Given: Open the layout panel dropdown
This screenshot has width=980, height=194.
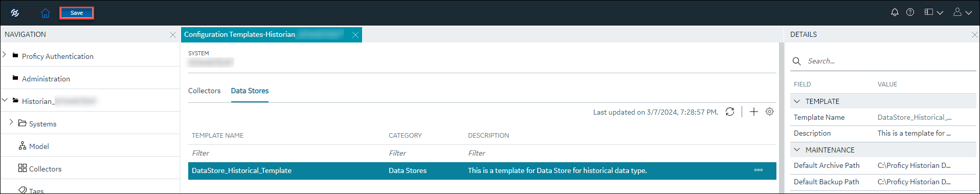Looking at the screenshot, I should (x=933, y=12).
